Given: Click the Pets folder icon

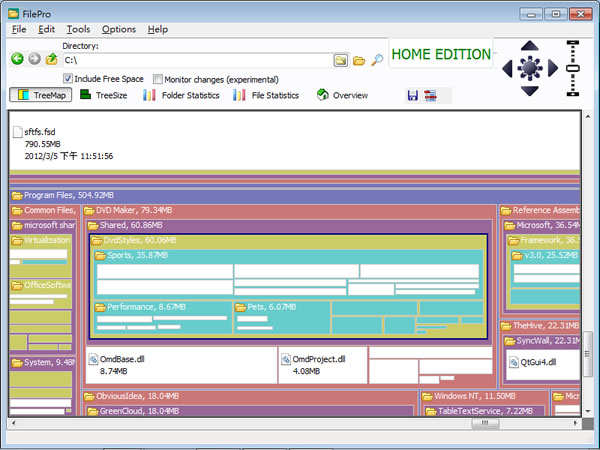Looking at the screenshot, I should click(x=240, y=307).
